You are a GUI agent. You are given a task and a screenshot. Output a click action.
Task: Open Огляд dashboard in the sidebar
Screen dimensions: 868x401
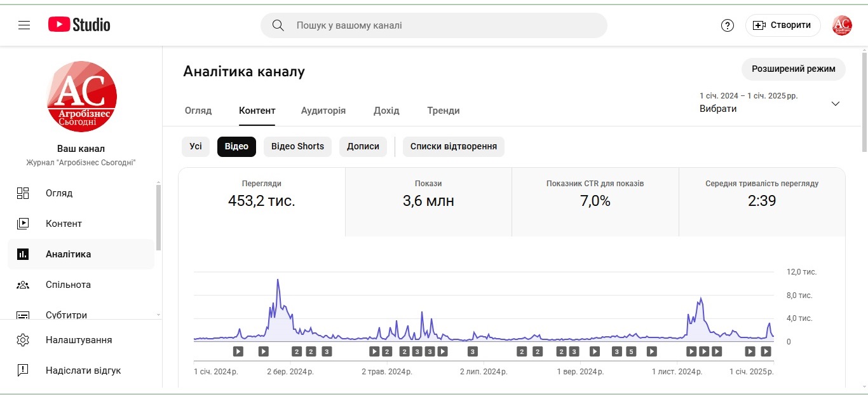(x=59, y=193)
